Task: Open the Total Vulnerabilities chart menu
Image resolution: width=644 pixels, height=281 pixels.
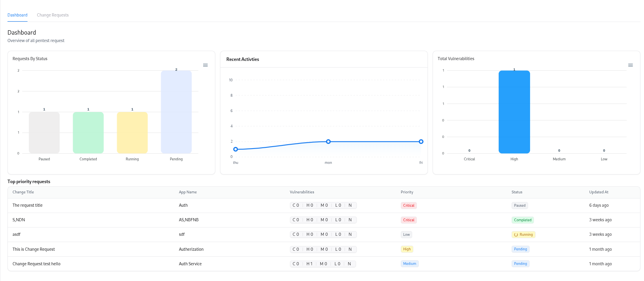Action: pyautogui.click(x=630, y=65)
